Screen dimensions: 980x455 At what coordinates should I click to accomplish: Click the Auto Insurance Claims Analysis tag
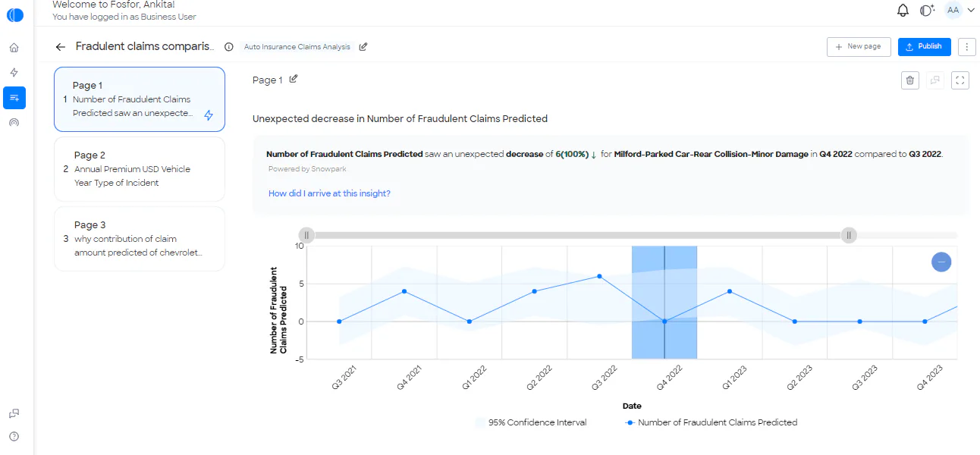coord(297,47)
